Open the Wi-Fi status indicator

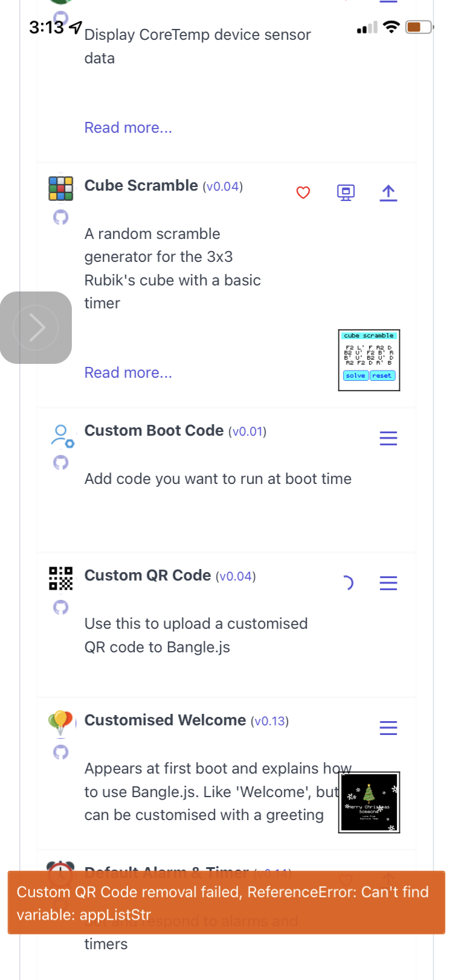392,26
